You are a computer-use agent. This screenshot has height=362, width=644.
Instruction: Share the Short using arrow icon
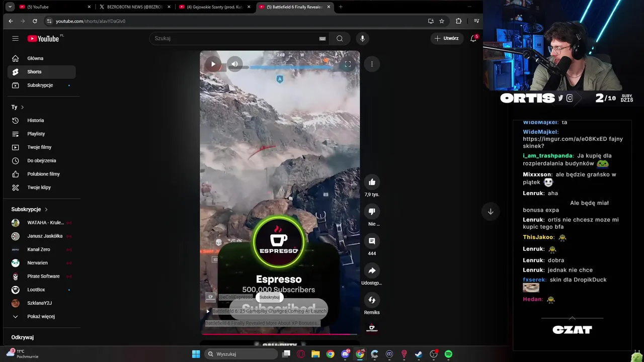click(x=372, y=270)
